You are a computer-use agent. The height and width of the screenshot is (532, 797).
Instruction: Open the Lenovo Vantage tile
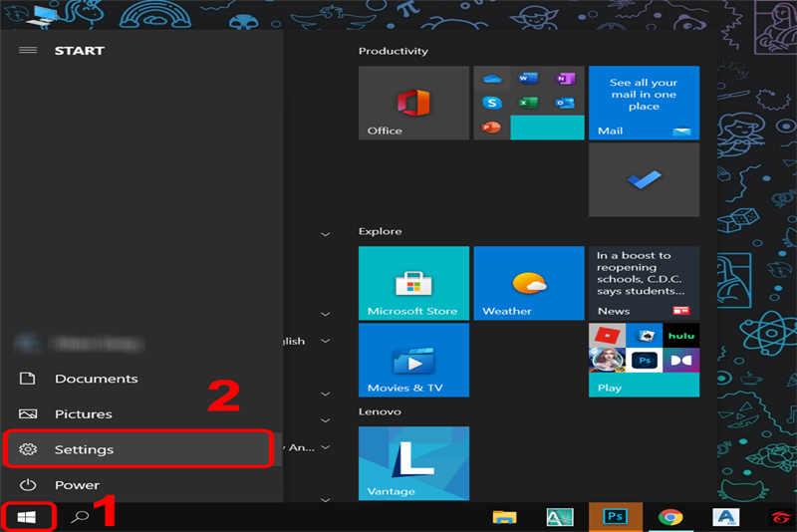point(413,463)
